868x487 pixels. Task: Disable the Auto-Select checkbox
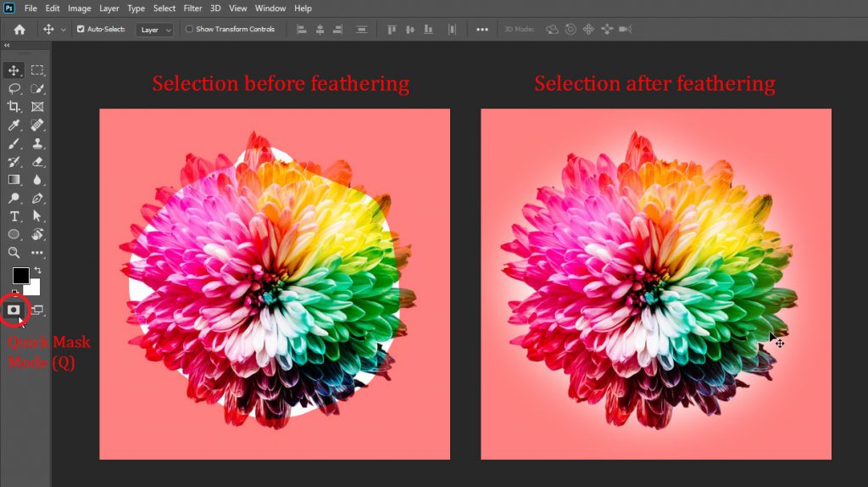point(81,29)
